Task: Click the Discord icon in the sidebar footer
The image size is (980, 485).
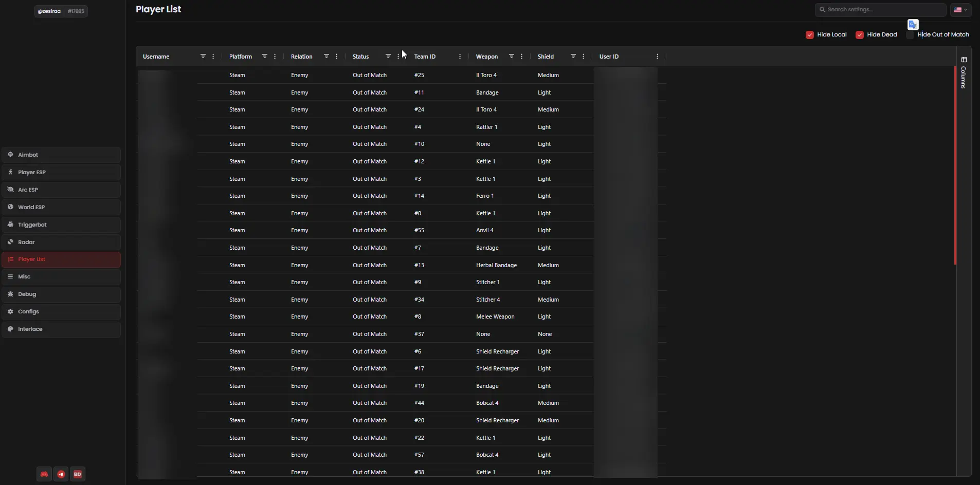Action: [44, 474]
